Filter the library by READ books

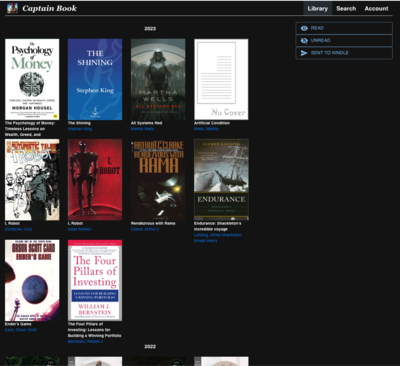tap(344, 28)
